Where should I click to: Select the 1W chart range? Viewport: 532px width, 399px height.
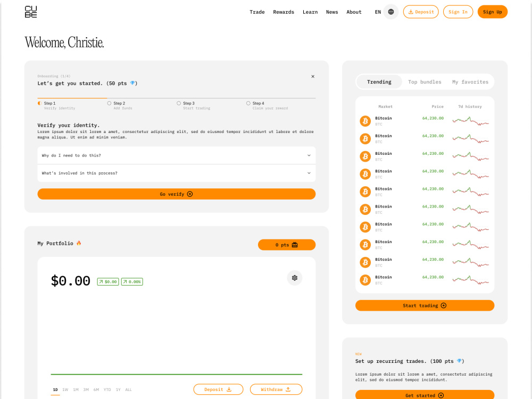(x=65, y=390)
